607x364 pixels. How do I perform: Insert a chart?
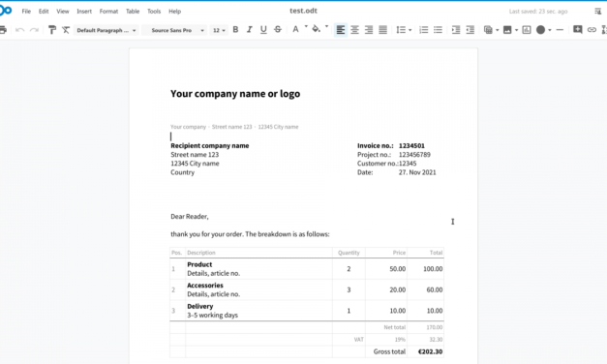point(527,30)
